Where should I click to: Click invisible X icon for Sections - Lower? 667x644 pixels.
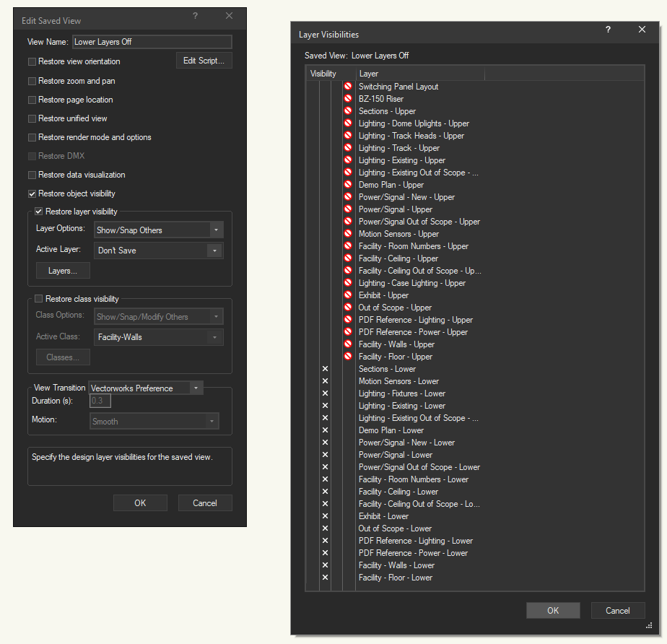pyautogui.click(x=325, y=369)
